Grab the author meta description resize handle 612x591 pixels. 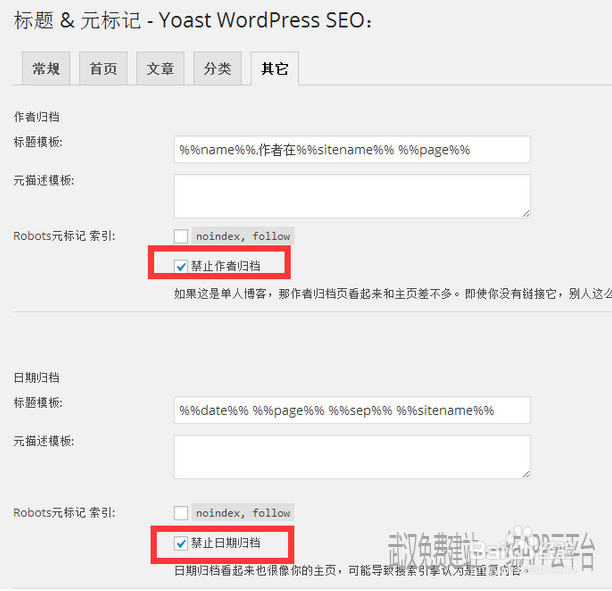pyautogui.click(x=526, y=214)
